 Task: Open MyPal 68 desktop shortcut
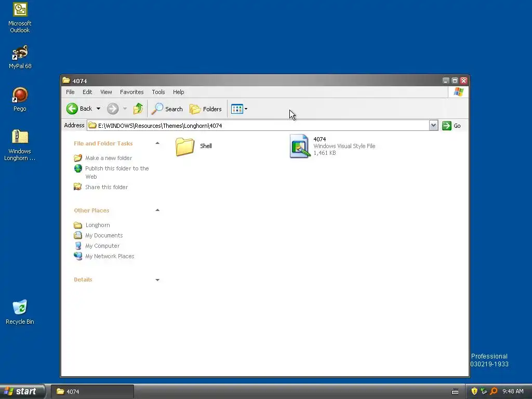(20, 57)
